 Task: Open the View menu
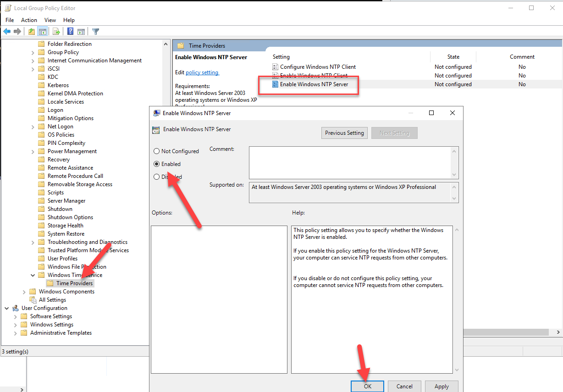[x=50, y=20]
